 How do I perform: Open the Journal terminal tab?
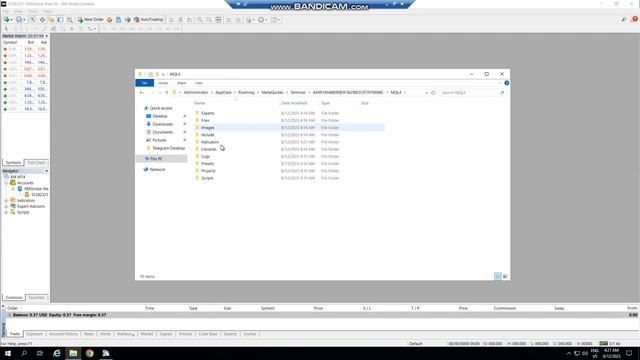pyautogui.click(x=250, y=334)
